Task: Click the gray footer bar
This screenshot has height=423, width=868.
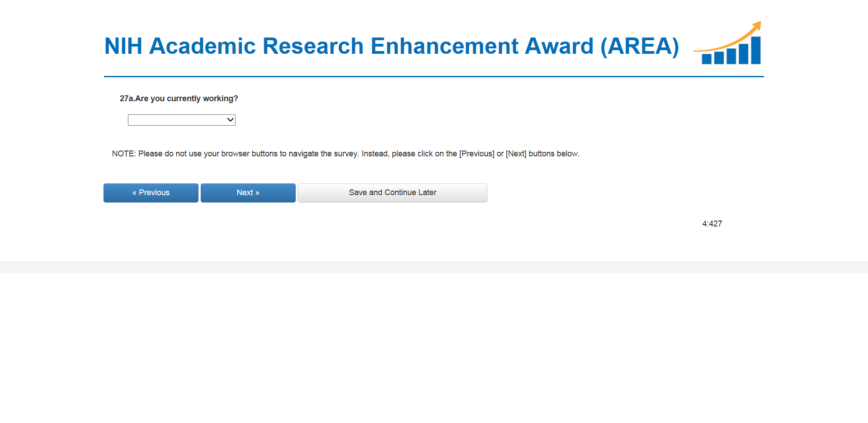Action: click(434, 268)
